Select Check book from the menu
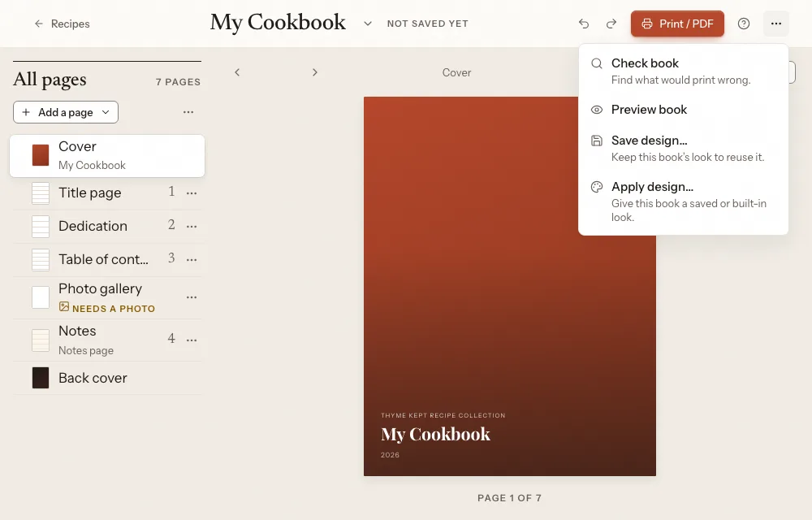 click(683, 71)
